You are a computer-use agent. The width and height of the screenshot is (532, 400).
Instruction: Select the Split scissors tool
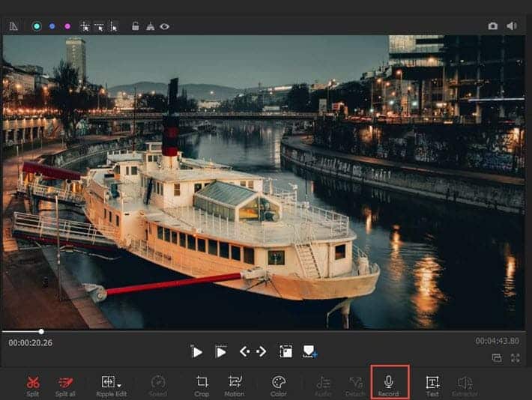(33, 384)
